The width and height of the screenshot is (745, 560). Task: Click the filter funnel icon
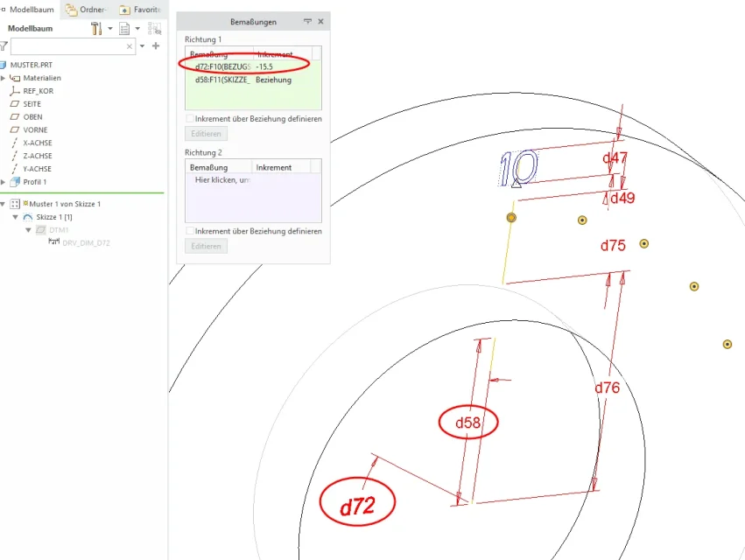(x=4, y=46)
